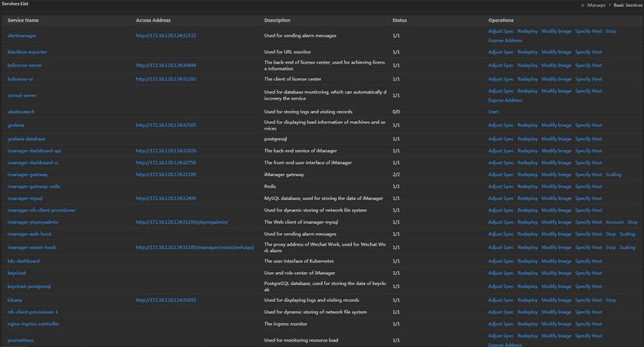Open imanager-gateway-redis service link

tap(34, 187)
